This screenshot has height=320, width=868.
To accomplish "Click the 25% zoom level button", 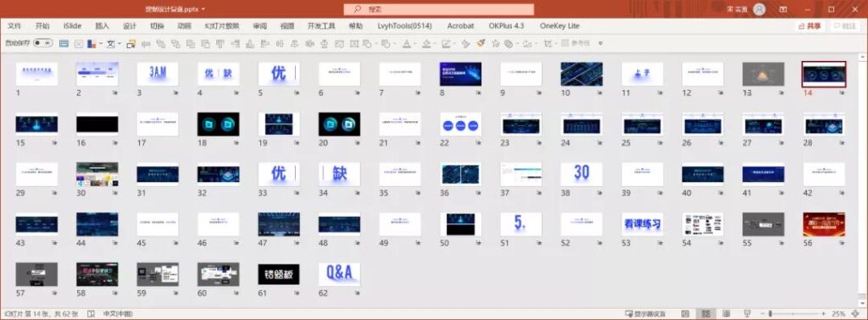I will click(838, 314).
